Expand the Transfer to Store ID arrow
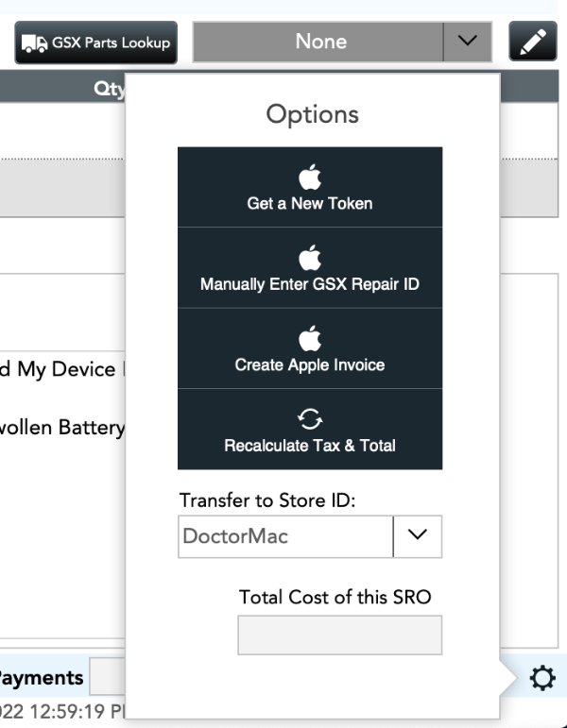This screenshot has height=728, width=567. point(418,536)
